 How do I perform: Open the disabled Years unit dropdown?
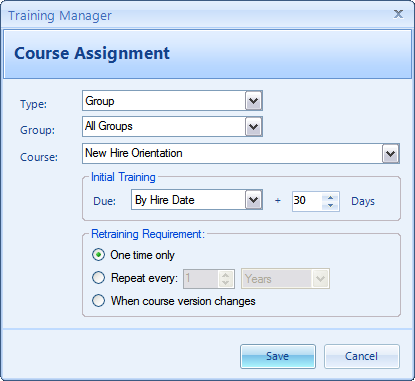pyautogui.click(x=320, y=279)
